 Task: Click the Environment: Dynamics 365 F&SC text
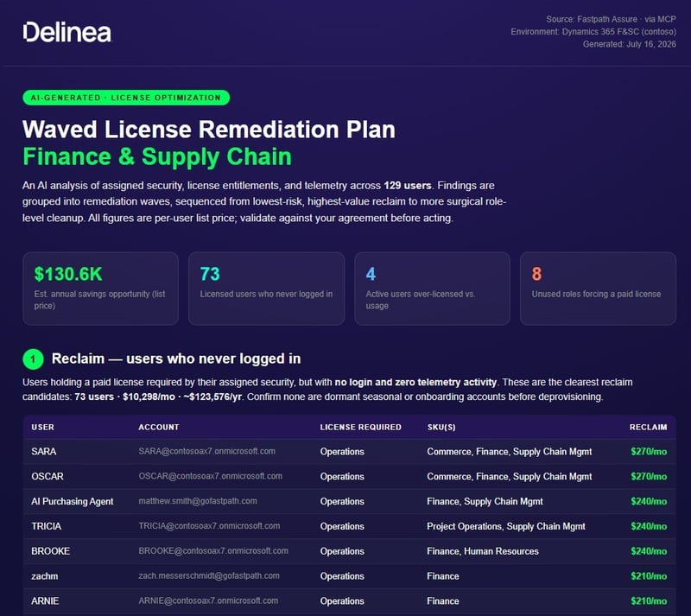pyautogui.click(x=593, y=32)
